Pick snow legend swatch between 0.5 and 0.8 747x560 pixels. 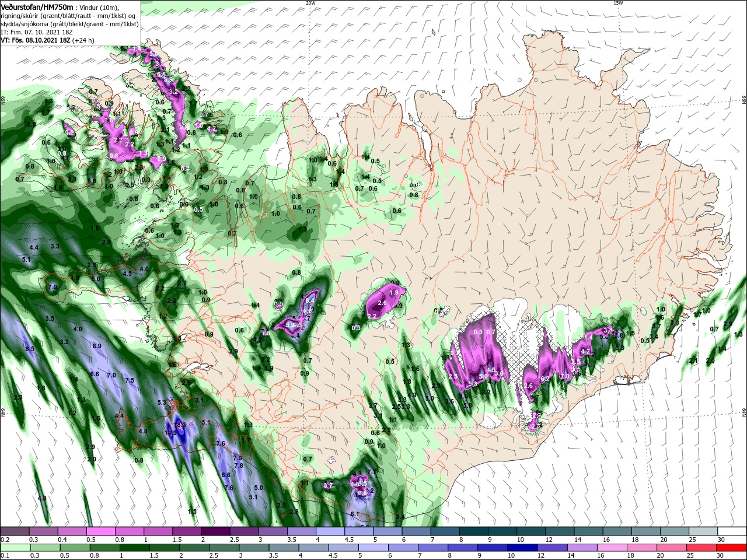[x=100, y=531]
